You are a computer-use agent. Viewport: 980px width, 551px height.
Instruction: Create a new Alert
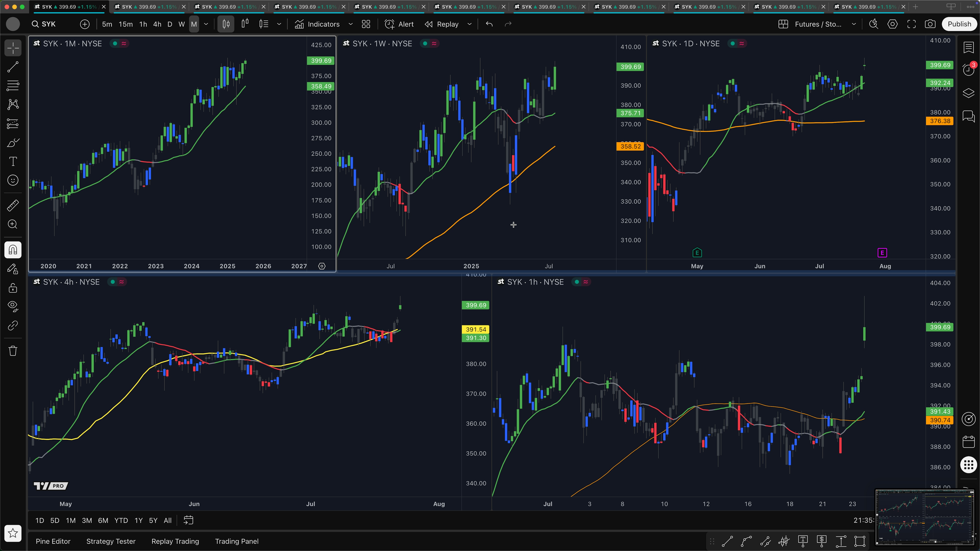coord(399,24)
